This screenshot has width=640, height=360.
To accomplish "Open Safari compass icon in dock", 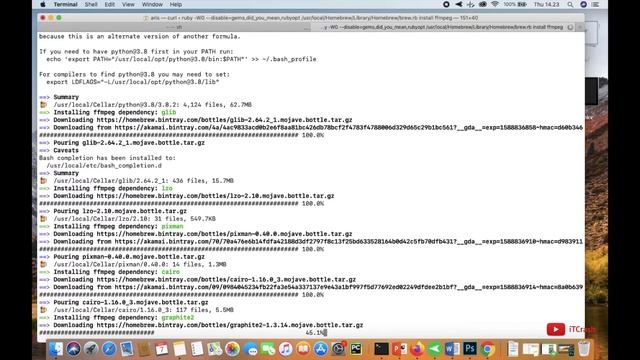I will [x=109, y=349].
